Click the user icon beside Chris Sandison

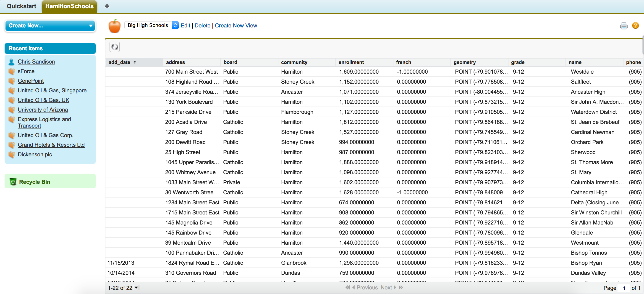pos(11,61)
